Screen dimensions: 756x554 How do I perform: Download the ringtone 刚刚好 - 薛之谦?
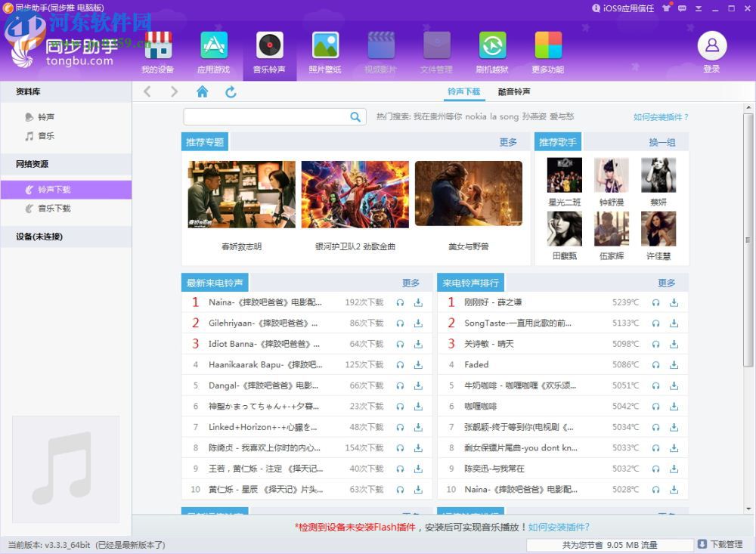click(674, 302)
